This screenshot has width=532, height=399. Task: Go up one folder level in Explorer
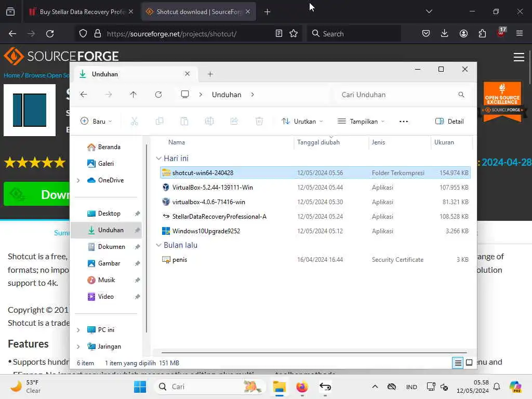134,95
